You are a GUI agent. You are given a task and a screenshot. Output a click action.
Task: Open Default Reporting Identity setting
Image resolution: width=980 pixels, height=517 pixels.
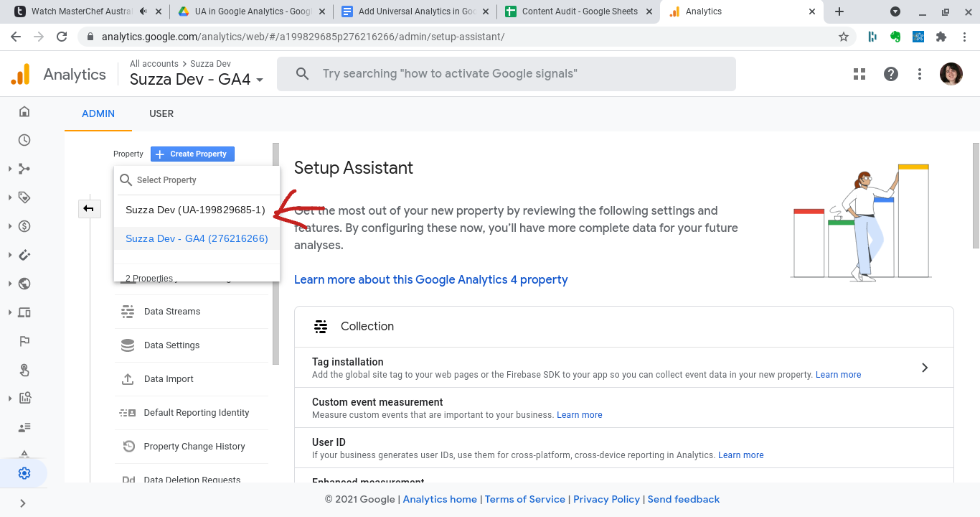(x=191, y=413)
